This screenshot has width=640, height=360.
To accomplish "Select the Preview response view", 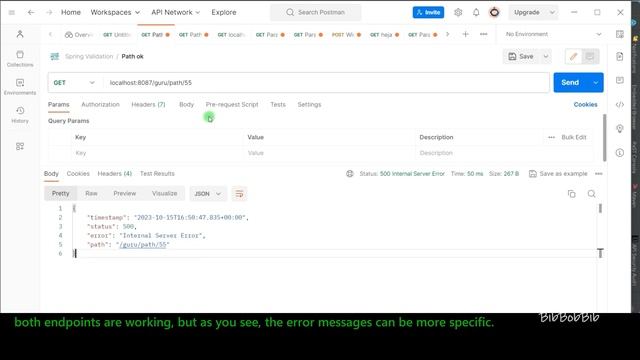I will (x=124, y=193).
